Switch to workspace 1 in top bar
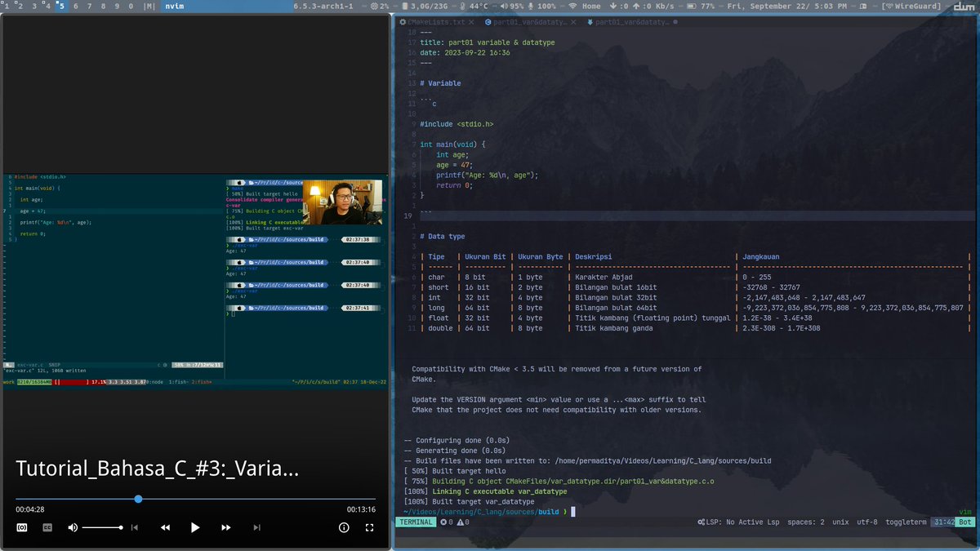 (x=7, y=6)
